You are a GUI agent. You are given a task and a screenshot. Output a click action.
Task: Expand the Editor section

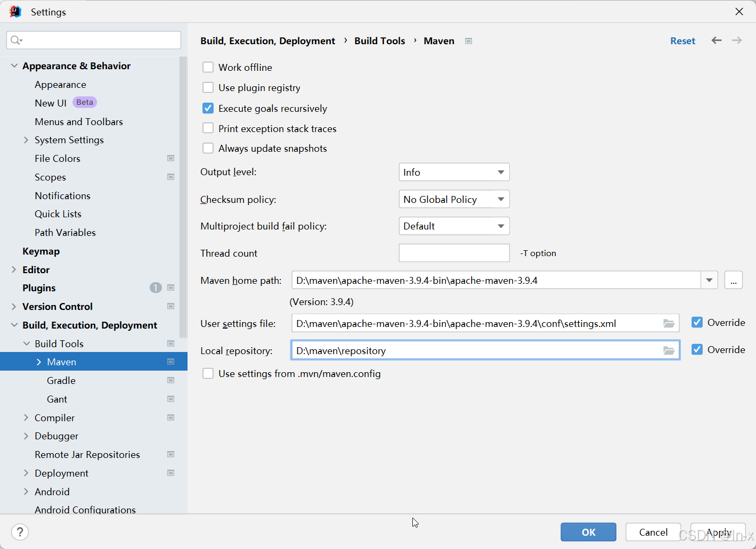click(14, 269)
